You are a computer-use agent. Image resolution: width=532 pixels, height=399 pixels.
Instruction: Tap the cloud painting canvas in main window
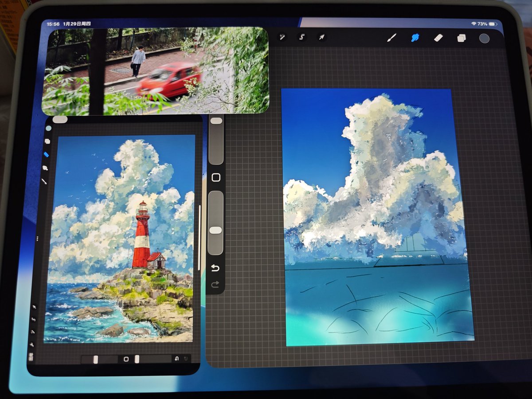point(377,216)
